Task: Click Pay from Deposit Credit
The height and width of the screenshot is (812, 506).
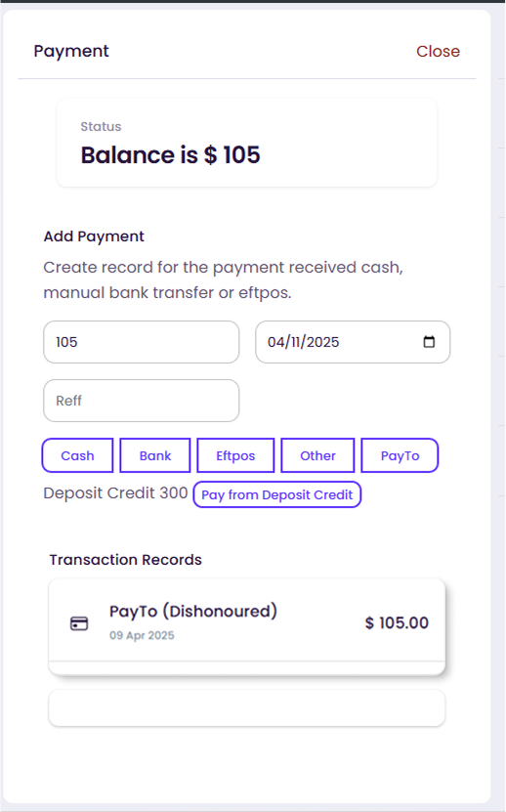Action: [x=277, y=494]
